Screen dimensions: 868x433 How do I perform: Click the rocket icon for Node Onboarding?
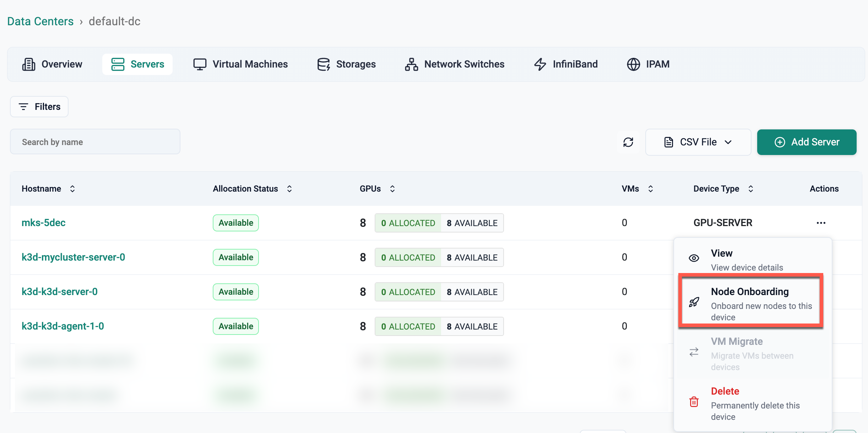pos(694,302)
